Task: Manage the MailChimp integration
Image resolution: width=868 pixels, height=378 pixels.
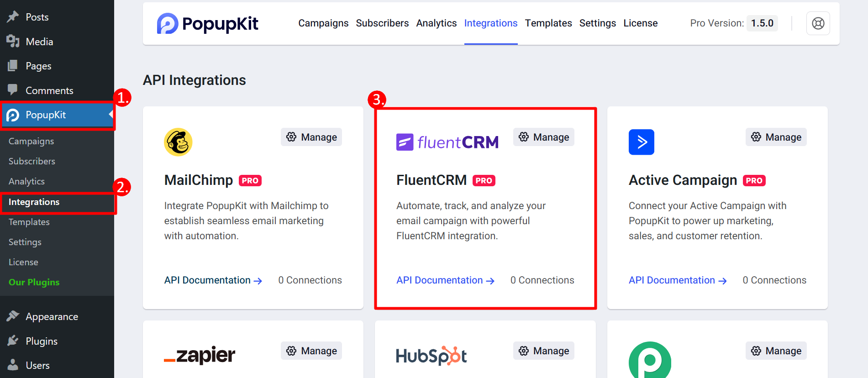Action: pyautogui.click(x=311, y=137)
